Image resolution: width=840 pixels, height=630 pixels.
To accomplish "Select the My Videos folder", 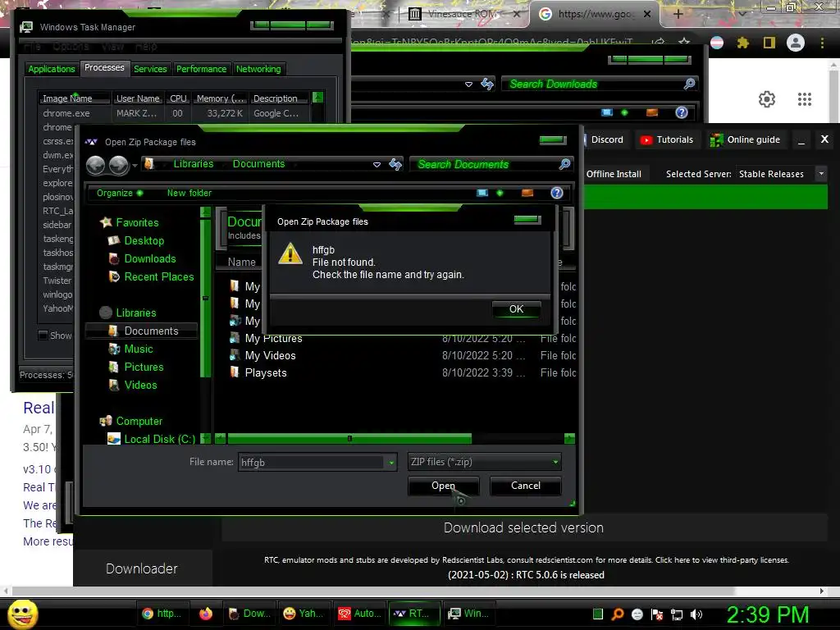I will click(x=270, y=356).
